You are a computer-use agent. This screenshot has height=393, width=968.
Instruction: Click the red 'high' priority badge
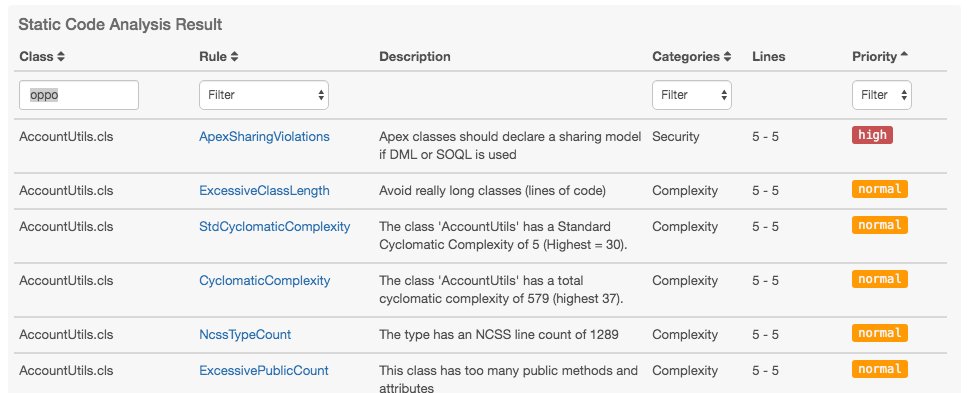[x=872, y=135]
